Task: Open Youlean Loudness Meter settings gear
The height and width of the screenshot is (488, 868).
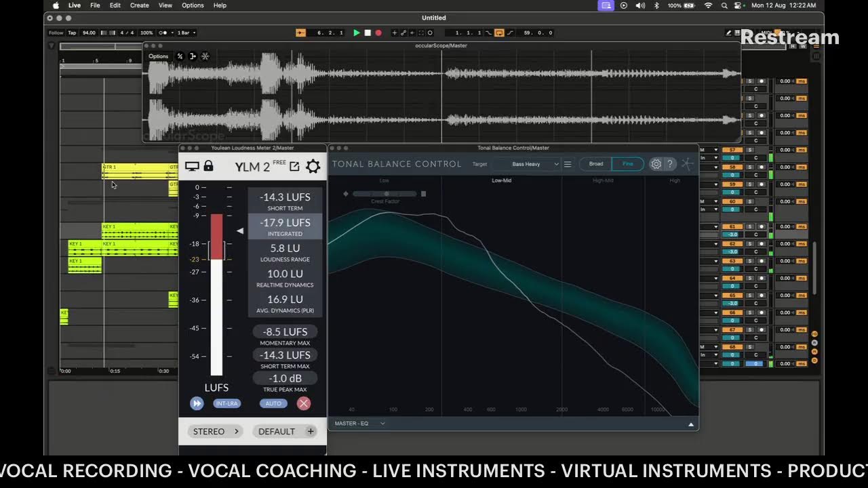Action: pos(313,166)
